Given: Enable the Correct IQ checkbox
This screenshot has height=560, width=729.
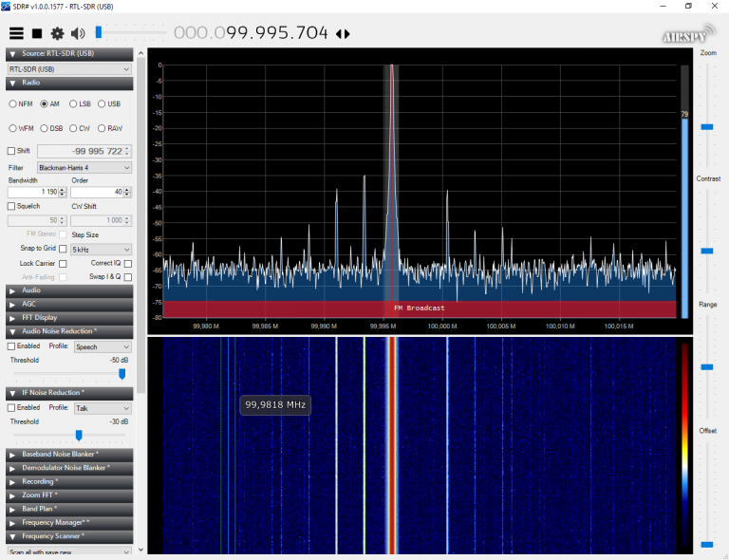Looking at the screenshot, I should pos(128,264).
